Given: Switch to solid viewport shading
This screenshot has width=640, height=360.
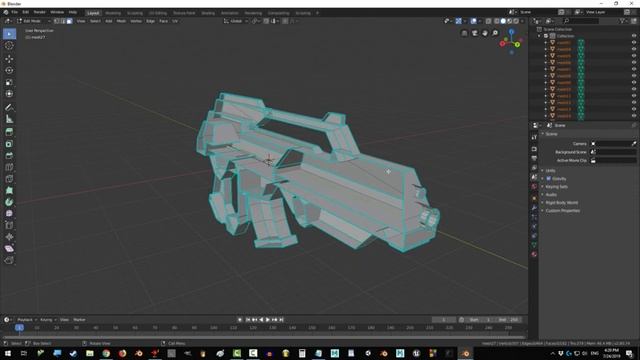Looking at the screenshot, I should (503, 21).
